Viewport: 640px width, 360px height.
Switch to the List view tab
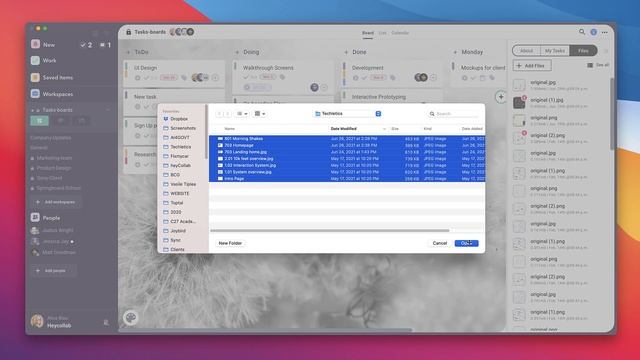382,33
